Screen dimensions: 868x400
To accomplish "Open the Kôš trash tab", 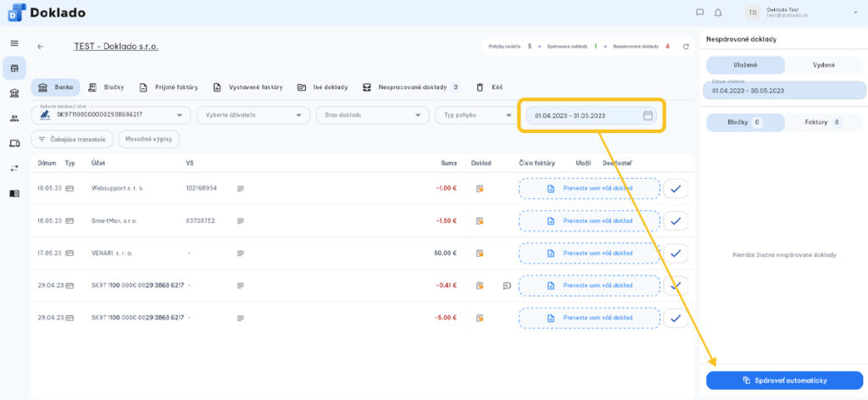I will [489, 87].
